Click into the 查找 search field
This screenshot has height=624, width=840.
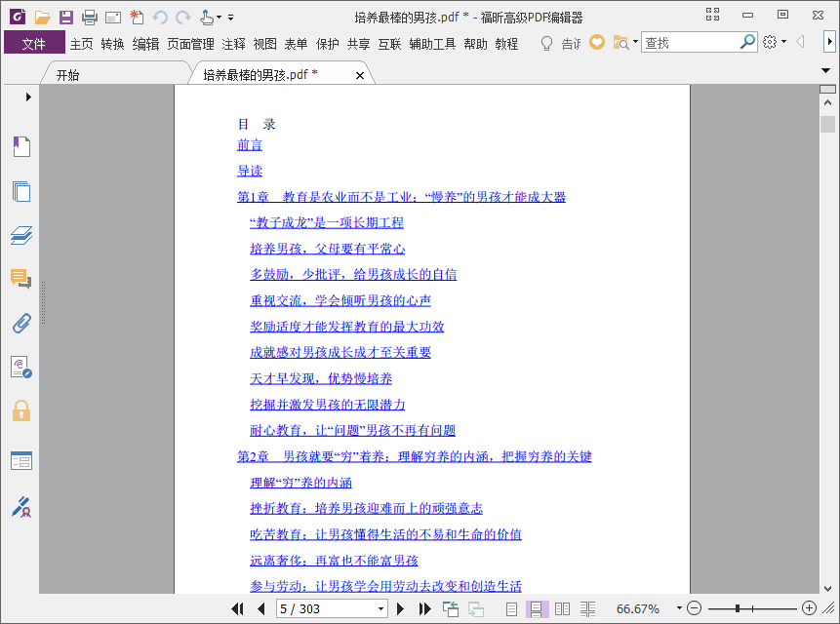(x=690, y=42)
